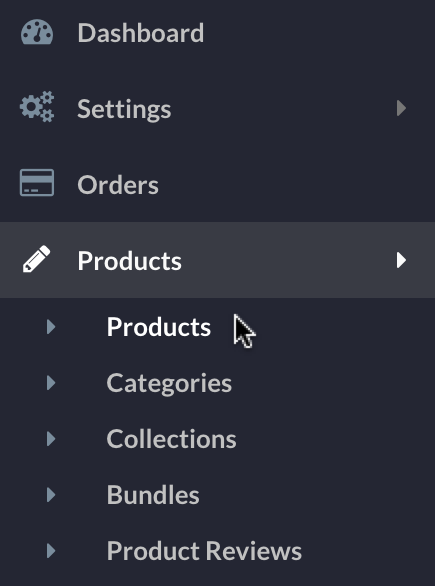This screenshot has height=586, width=435.
Task: Click the Settings gears icon
Action: (x=37, y=107)
